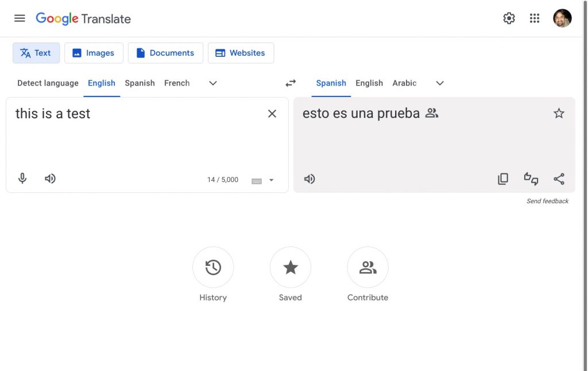Listen to the source text pronunciation

pyautogui.click(x=50, y=178)
